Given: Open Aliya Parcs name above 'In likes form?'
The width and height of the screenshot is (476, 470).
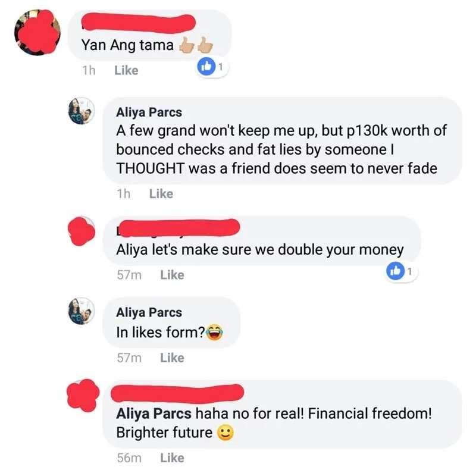Looking at the screenshot, I should point(149,312).
